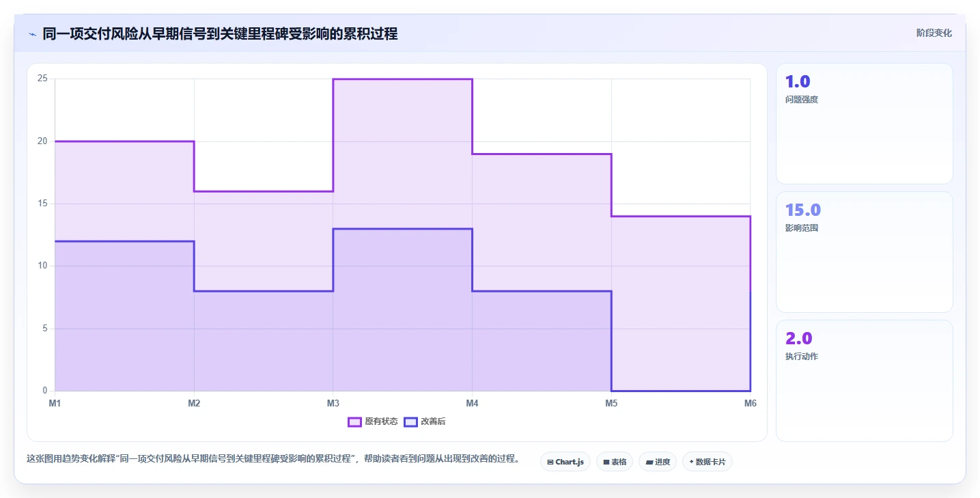
Task: Click the 25 y-axis tick label
Action: (42, 79)
